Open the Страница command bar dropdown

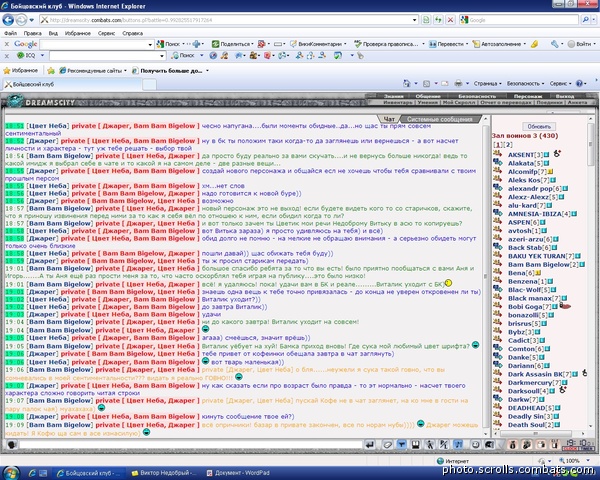point(488,83)
